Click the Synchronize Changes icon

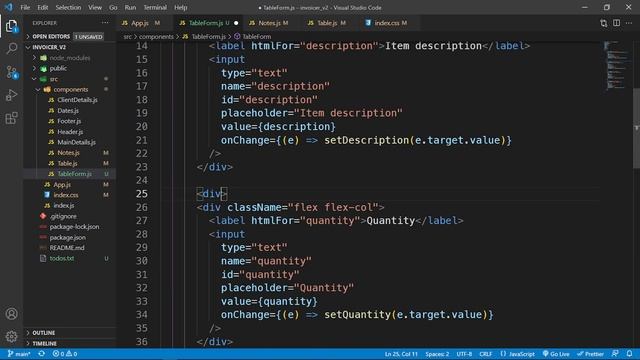click(x=42, y=354)
